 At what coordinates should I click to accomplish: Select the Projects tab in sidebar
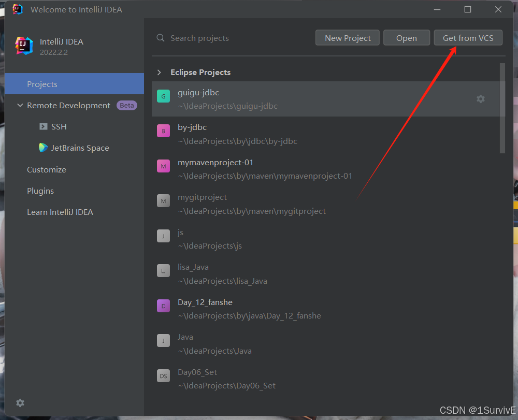pyautogui.click(x=74, y=84)
